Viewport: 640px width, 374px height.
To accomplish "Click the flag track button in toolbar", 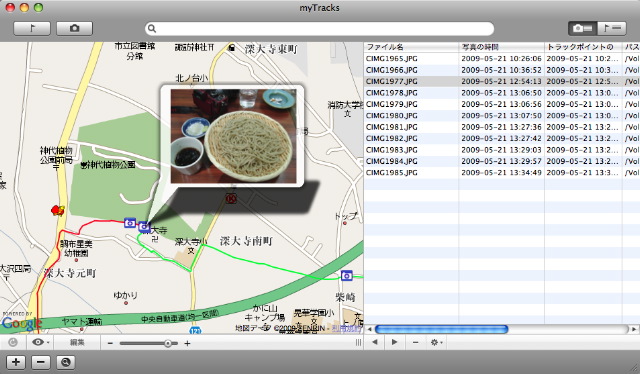I will pos(32,28).
